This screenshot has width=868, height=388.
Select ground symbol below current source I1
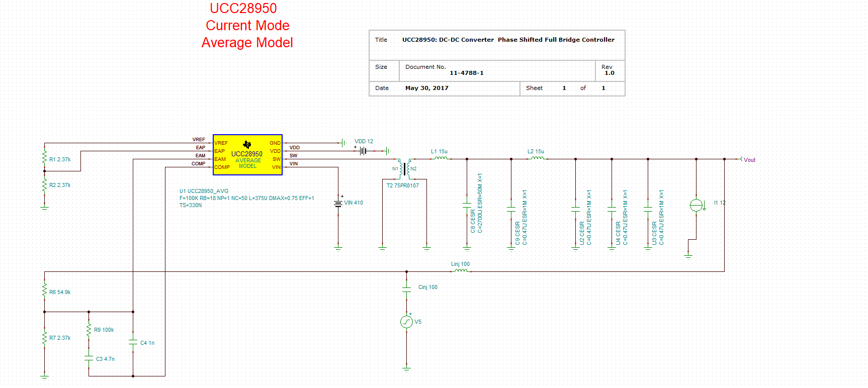(688, 256)
